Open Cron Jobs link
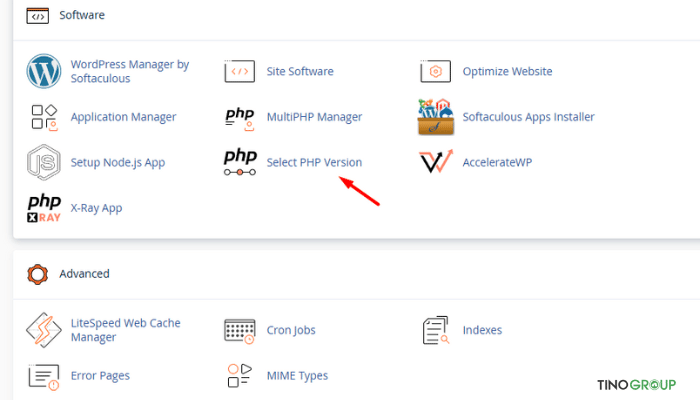 click(291, 330)
